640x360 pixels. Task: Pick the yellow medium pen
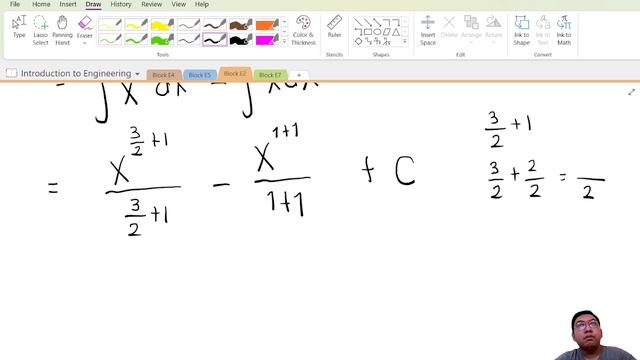(136, 24)
